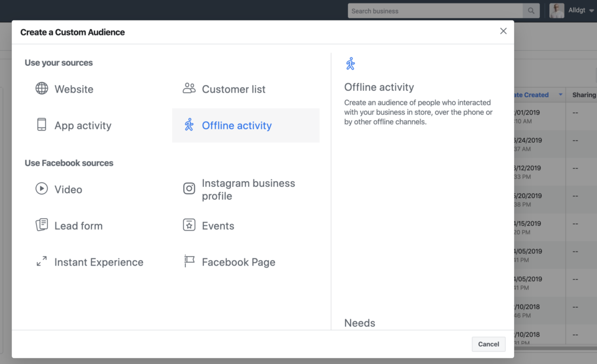Click the Date Created column header
The height and width of the screenshot is (364, 597).
point(531,95)
